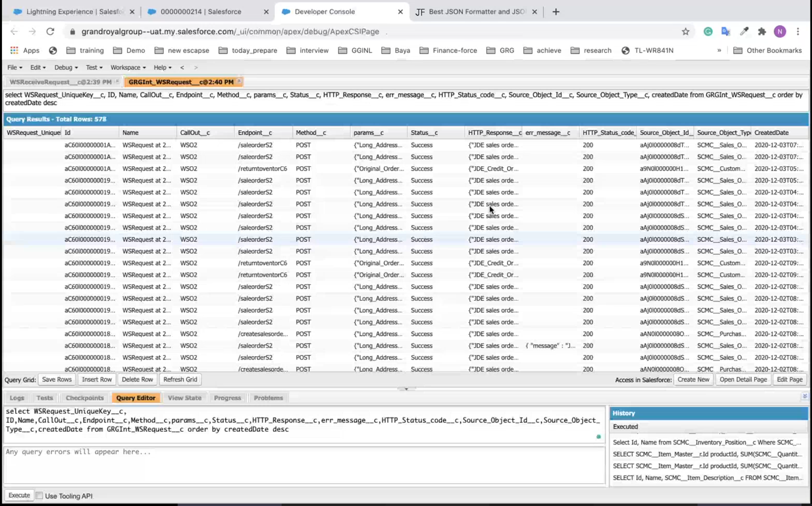Select the WSReceiveRequest__c query tab

coord(61,82)
